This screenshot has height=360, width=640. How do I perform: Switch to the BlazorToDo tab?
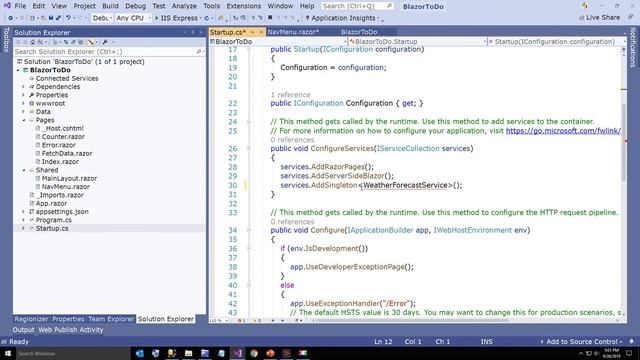(359, 32)
